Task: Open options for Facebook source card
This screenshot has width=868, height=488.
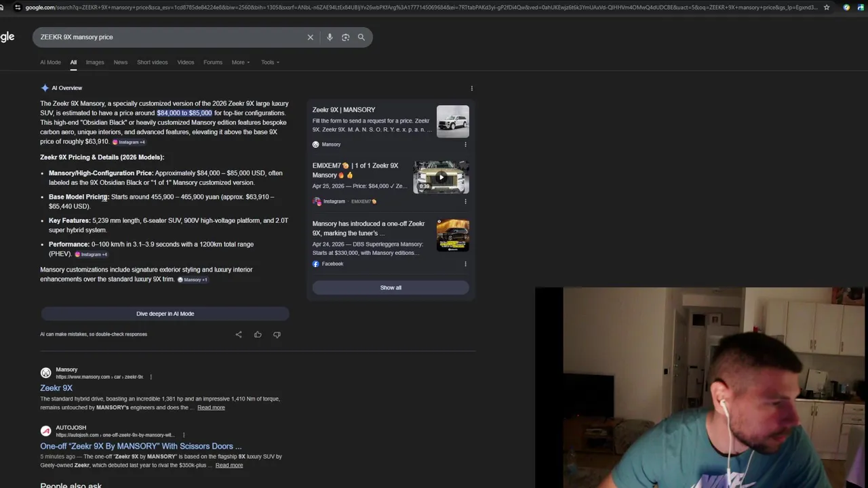Action: point(465,264)
